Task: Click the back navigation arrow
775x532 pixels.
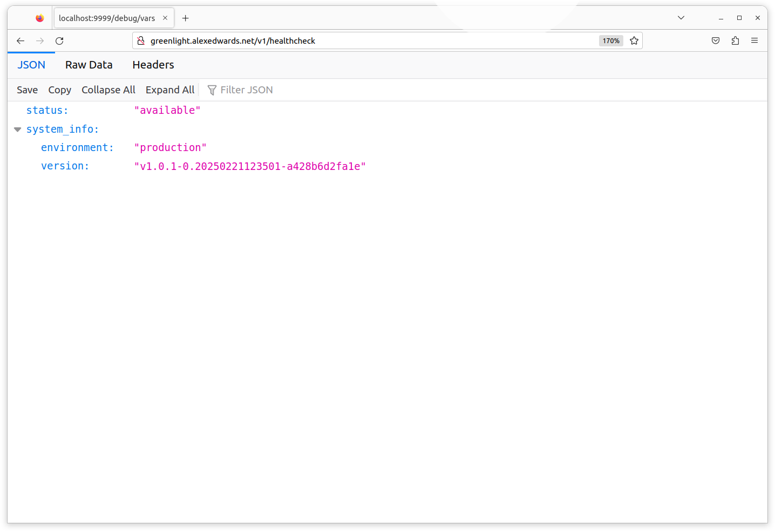Action: pos(21,41)
